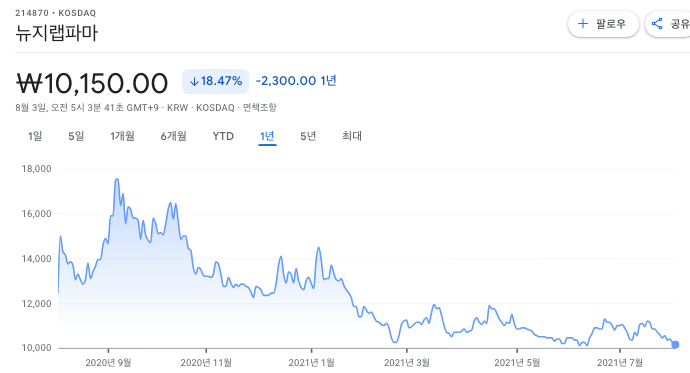Click the 2021년 7월 axis label

pos(620,363)
